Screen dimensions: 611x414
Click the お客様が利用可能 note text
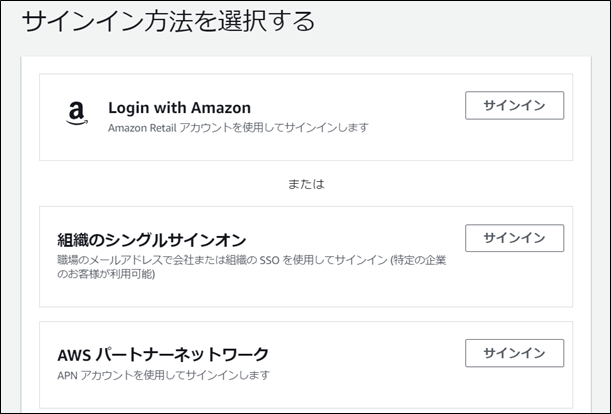[x=110, y=274]
